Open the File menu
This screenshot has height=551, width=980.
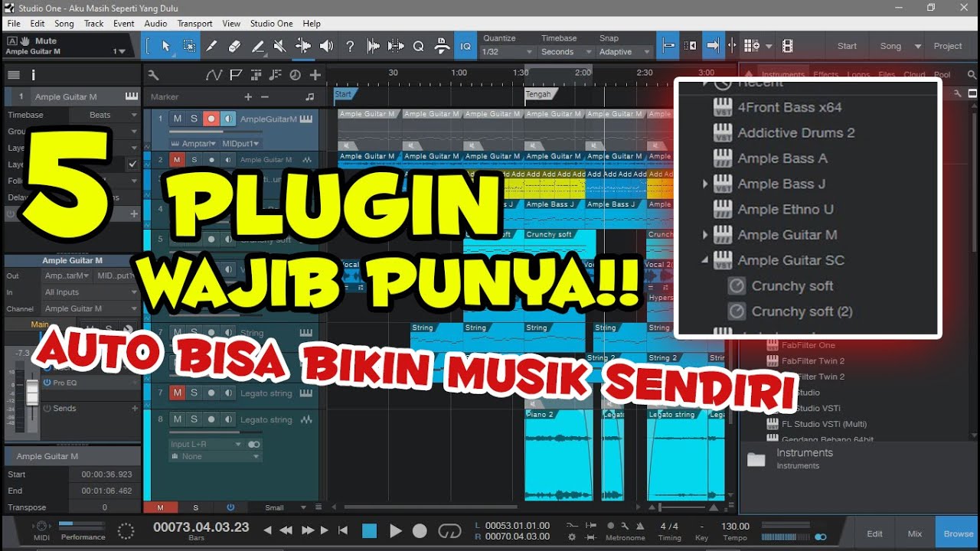(14, 24)
